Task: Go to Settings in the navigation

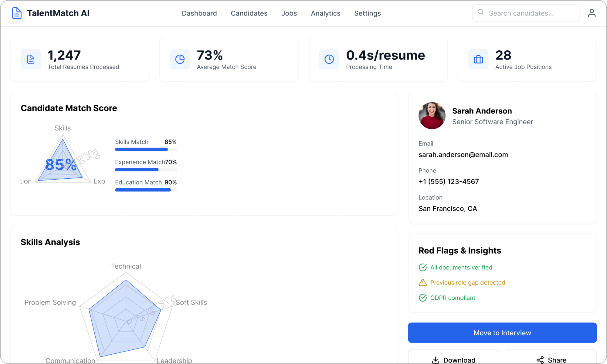Action: point(367,13)
